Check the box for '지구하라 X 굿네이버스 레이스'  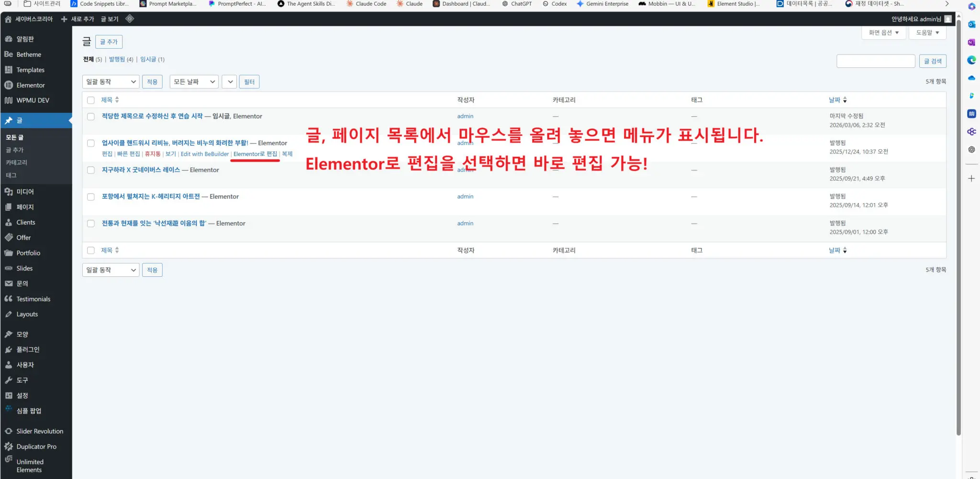(x=91, y=170)
